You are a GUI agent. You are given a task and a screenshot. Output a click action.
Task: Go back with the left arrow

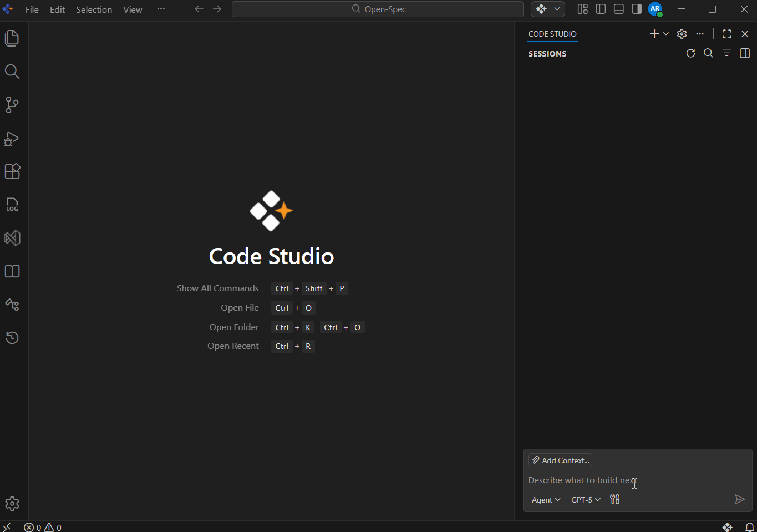coord(199,9)
